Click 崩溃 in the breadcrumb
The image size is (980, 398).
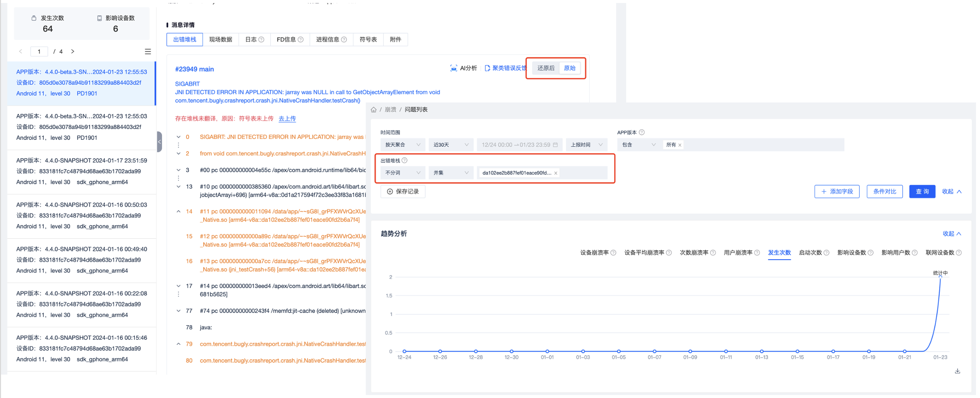pos(391,109)
